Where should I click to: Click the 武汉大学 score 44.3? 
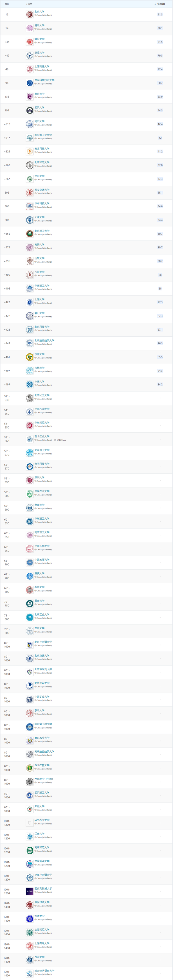(x=160, y=110)
